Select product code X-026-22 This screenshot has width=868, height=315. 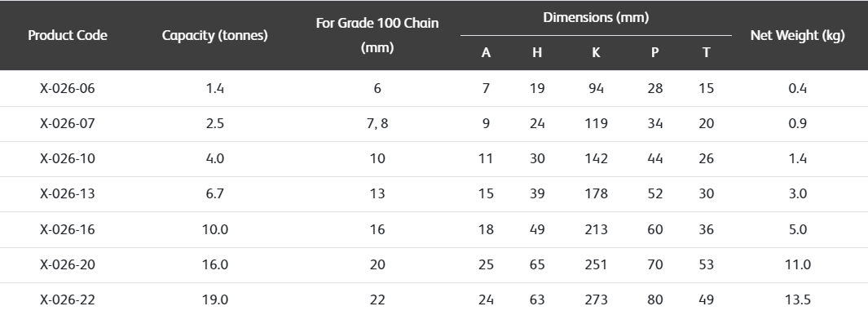point(68,299)
